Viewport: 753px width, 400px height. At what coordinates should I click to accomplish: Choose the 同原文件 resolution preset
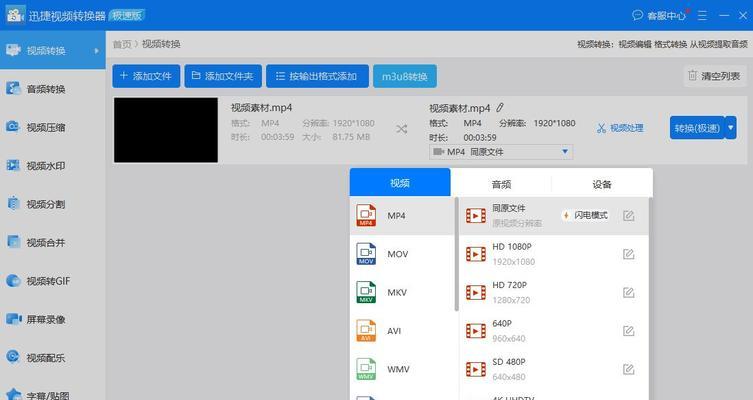(x=553, y=216)
